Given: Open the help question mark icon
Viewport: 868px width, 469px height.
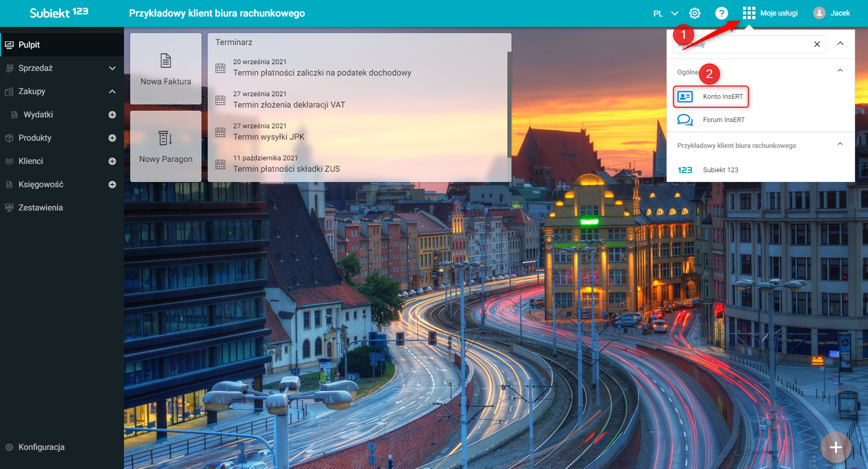Looking at the screenshot, I should pyautogui.click(x=721, y=13).
